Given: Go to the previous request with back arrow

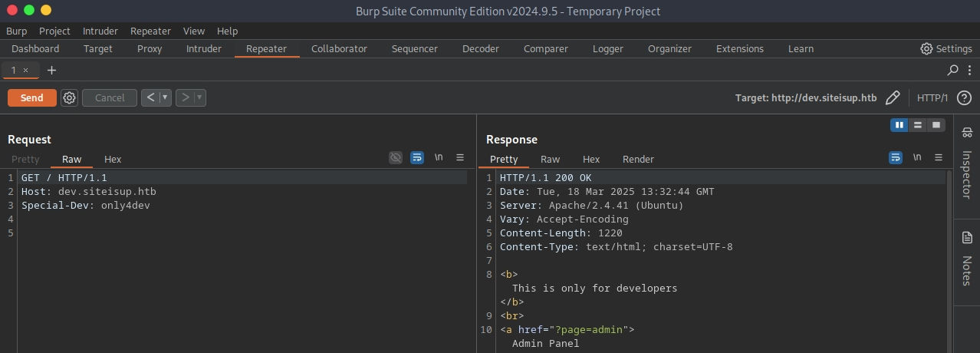Looking at the screenshot, I should [150, 97].
